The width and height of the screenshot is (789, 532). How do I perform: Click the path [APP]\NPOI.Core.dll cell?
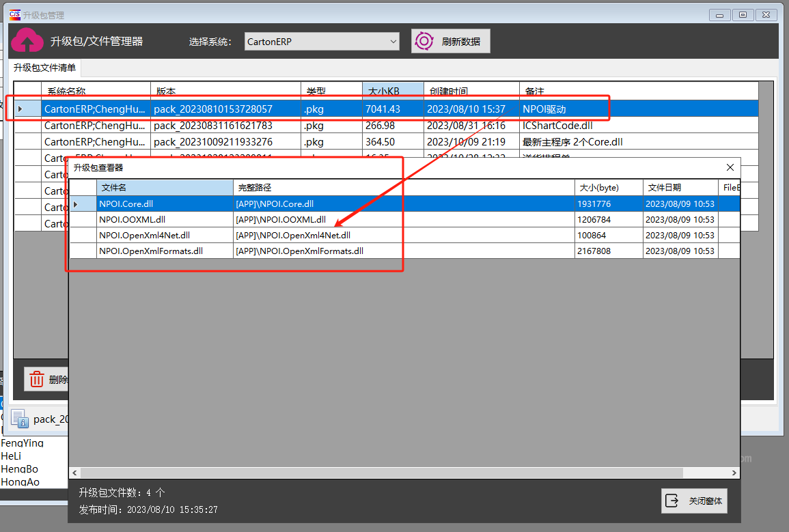pos(404,204)
